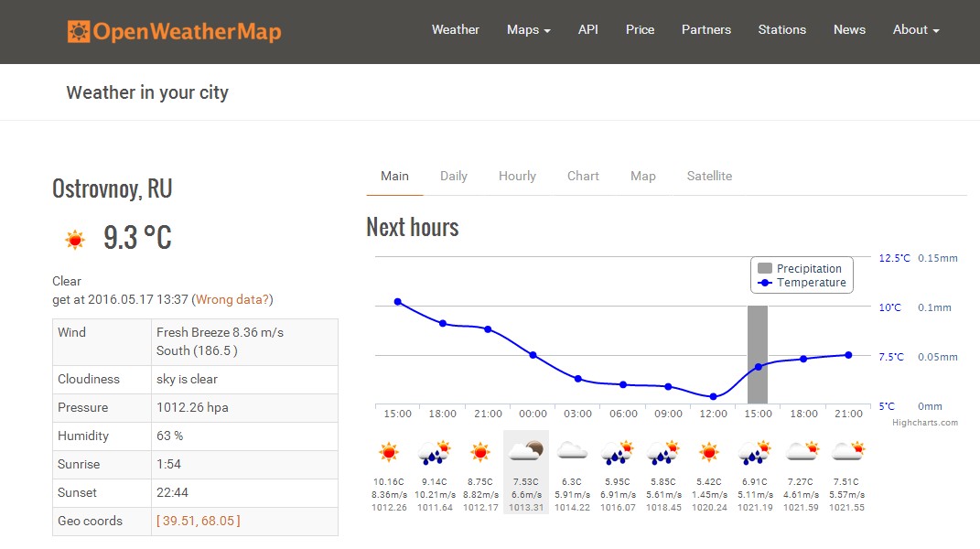Screen dimensions: 980x549
Task: Click the cloud icon above 6.3C
Action: click(572, 450)
